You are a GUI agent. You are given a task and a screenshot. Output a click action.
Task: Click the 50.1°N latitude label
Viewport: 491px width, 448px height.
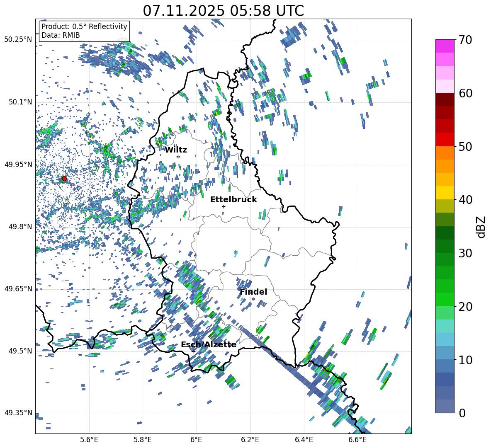coord(20,102)
